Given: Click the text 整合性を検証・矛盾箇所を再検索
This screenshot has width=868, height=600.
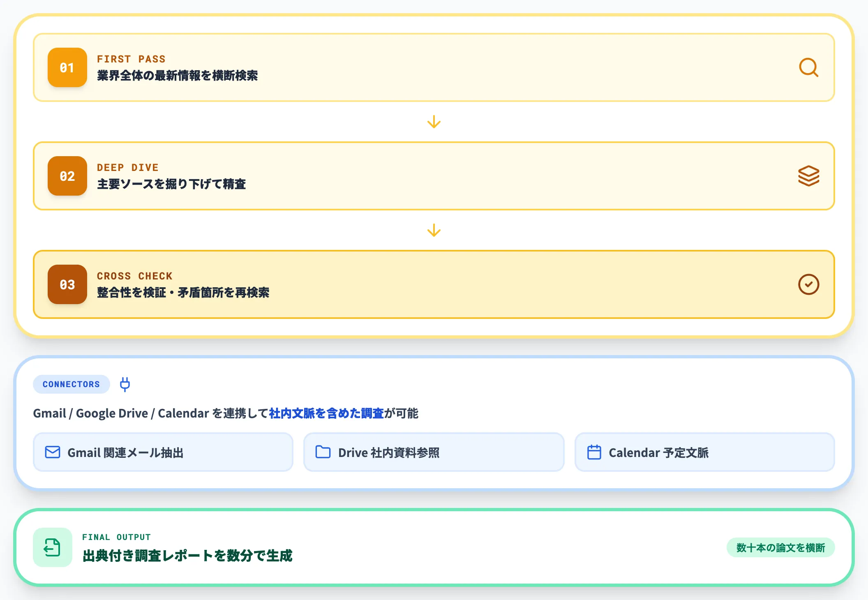Looking at the screenshot, I should click(x=183, y=293).
